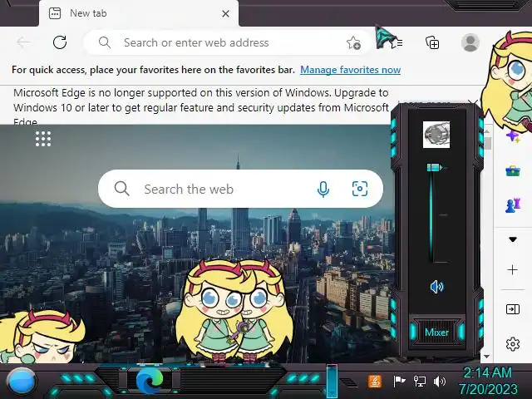Open the Tools briefcase sidebar icon
The width and height of the screenshot is (532, 399).
click(x=513, y=171)
